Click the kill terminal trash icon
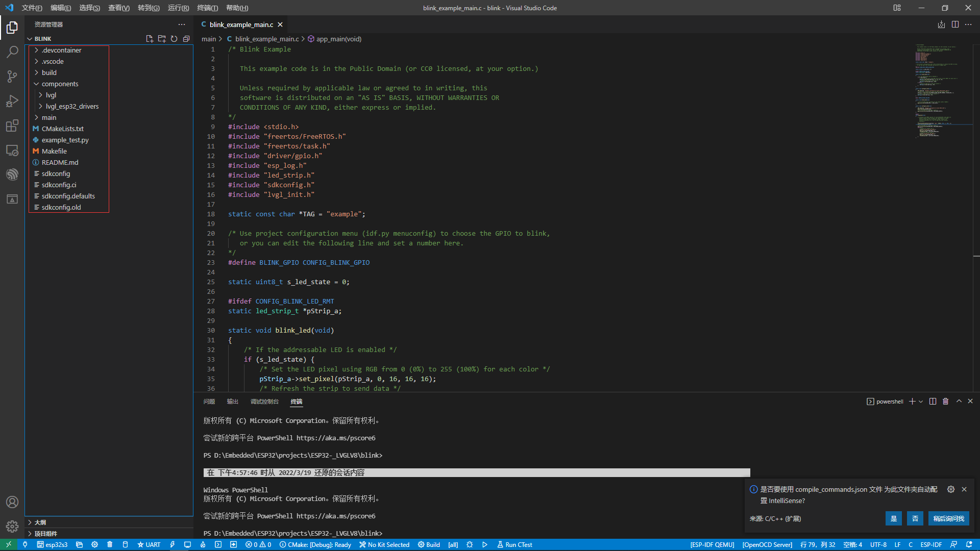 945,402
